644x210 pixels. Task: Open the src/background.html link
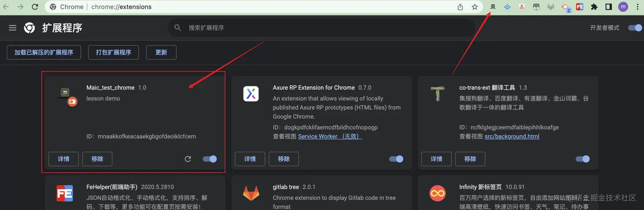tap(512, 136)
